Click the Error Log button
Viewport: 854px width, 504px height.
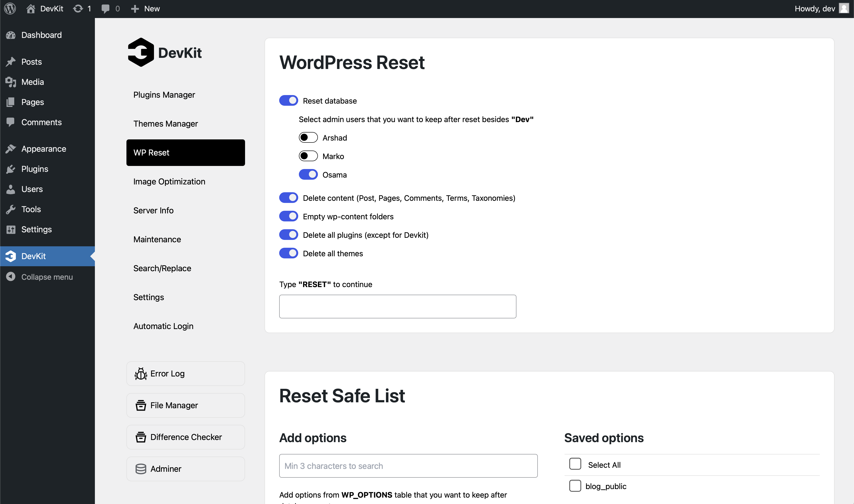pos(186,374)
